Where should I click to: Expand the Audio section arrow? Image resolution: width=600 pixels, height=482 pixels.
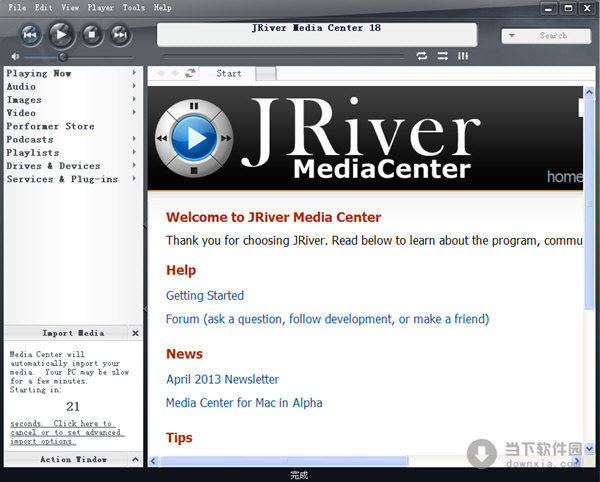click(x=134, y=86)
